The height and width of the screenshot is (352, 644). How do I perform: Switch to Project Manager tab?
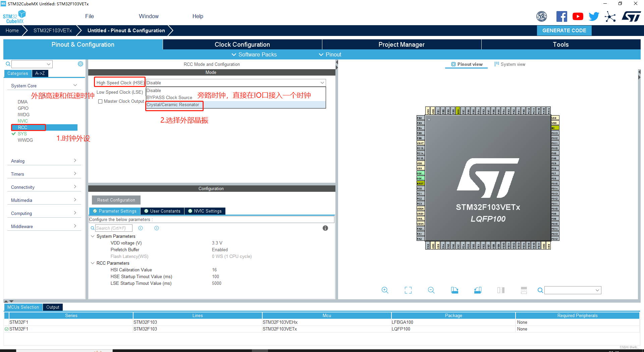[401, 44]
